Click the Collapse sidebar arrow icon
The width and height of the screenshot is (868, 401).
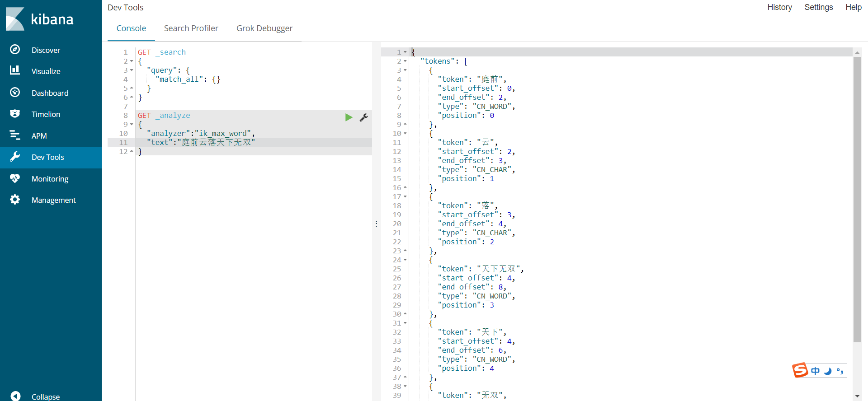15,396
